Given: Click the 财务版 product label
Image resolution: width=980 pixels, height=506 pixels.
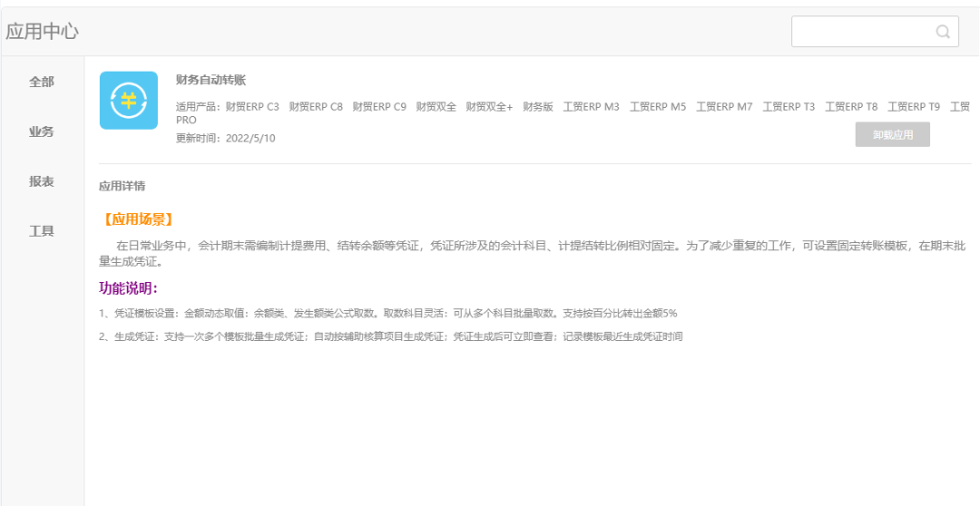Looking at the screenshot, I should 537,107.
